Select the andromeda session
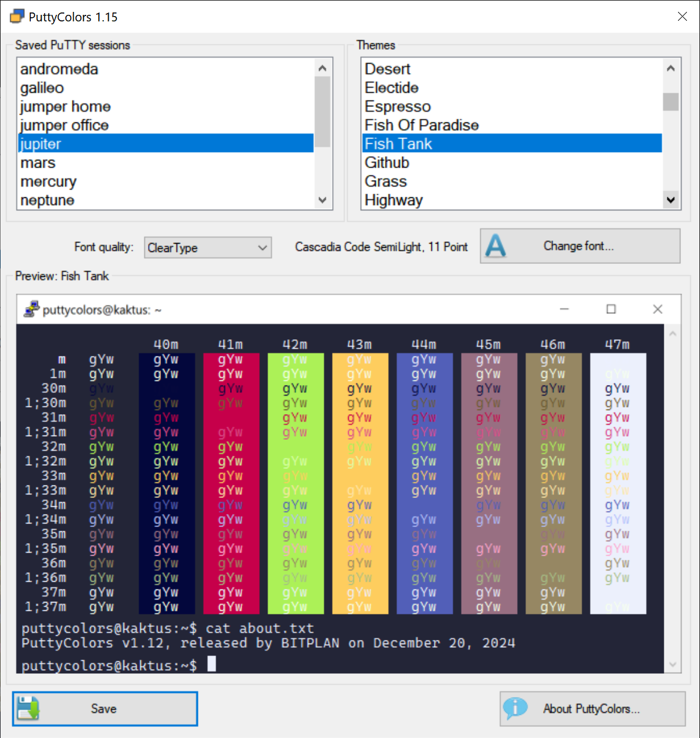The height and width of the screenshot is (738, 700). [59, 69]
